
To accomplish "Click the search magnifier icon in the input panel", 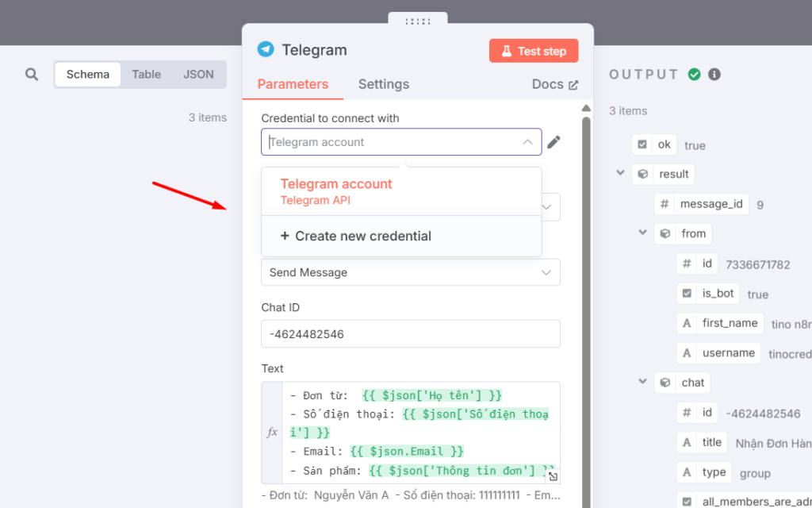I will point(32,74).
